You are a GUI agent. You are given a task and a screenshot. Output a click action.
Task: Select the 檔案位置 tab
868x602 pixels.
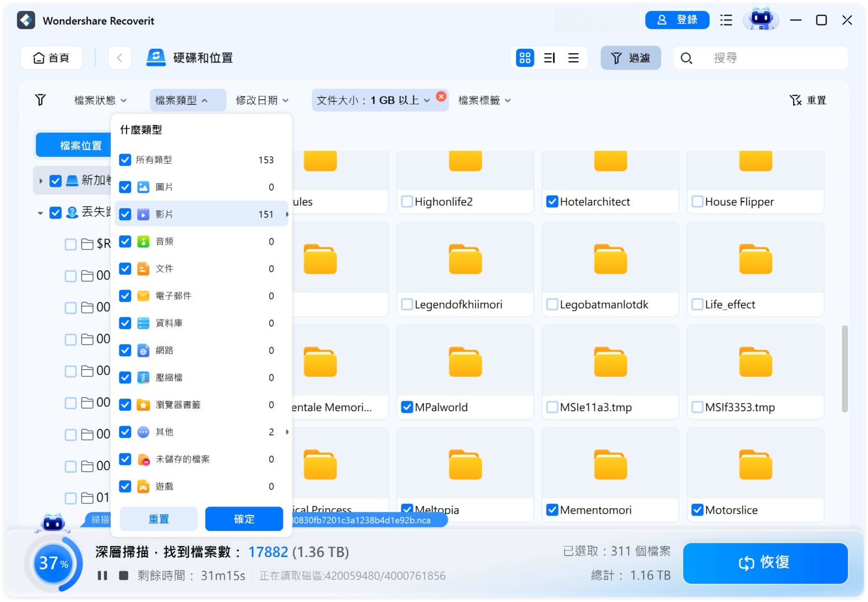(74, 145)
